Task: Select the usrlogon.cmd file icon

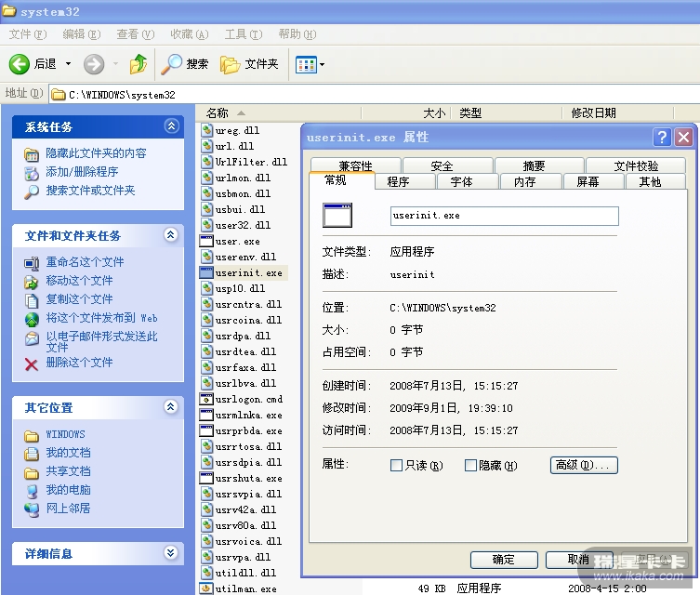Action: (x=207, y=400)
